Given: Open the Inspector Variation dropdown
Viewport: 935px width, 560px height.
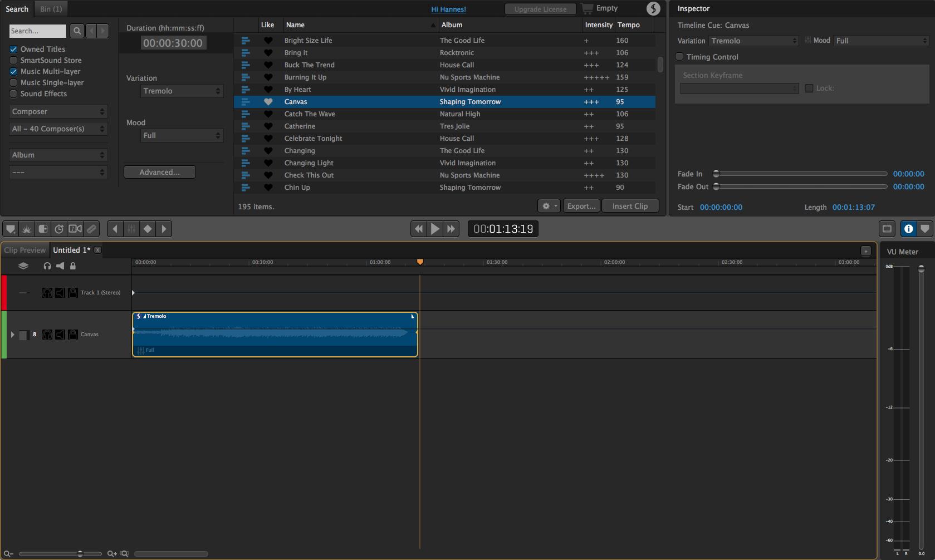Looking at the screenshot, I should tap(754, 41).
